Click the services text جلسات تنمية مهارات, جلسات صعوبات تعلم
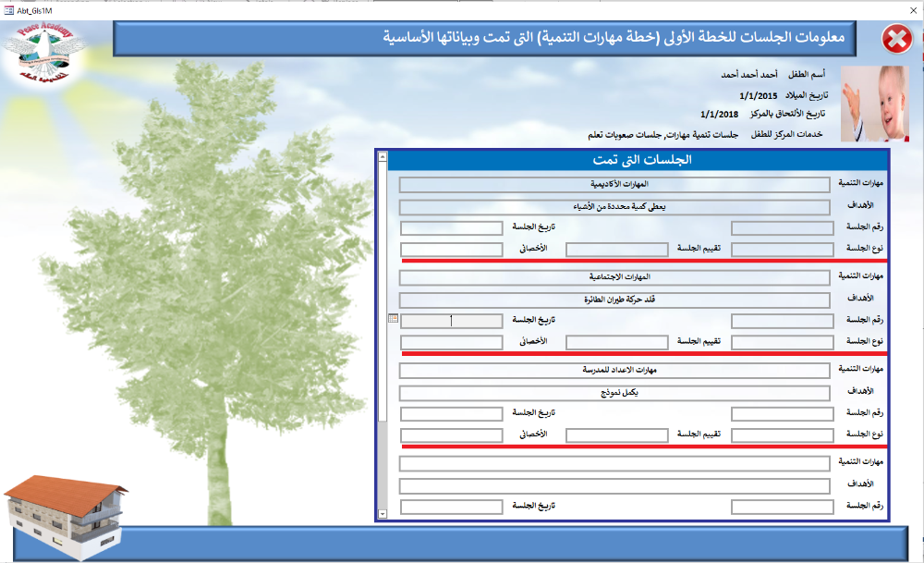 [663, 135]
